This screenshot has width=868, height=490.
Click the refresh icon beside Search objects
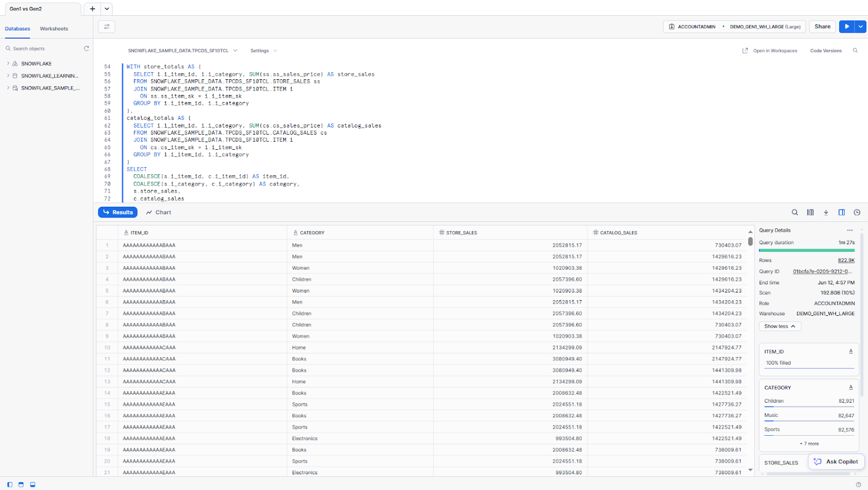[x=86, y=48]
